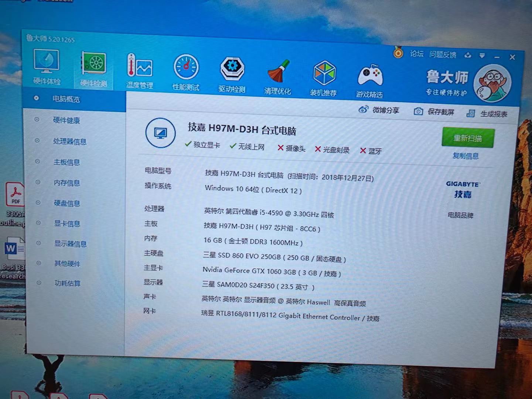Select the 硬件检测 hardware detection icon
Screen dimensions: 532x399
[94, 69]
